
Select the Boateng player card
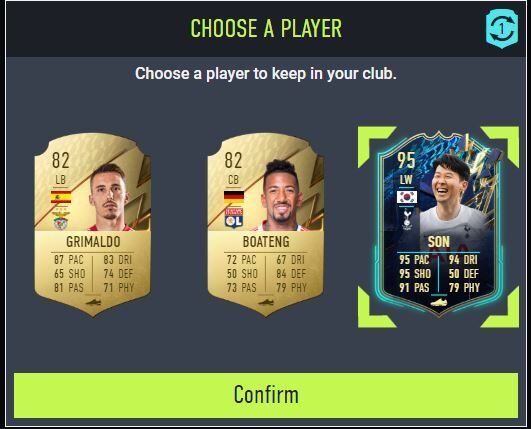pos(266,224)
